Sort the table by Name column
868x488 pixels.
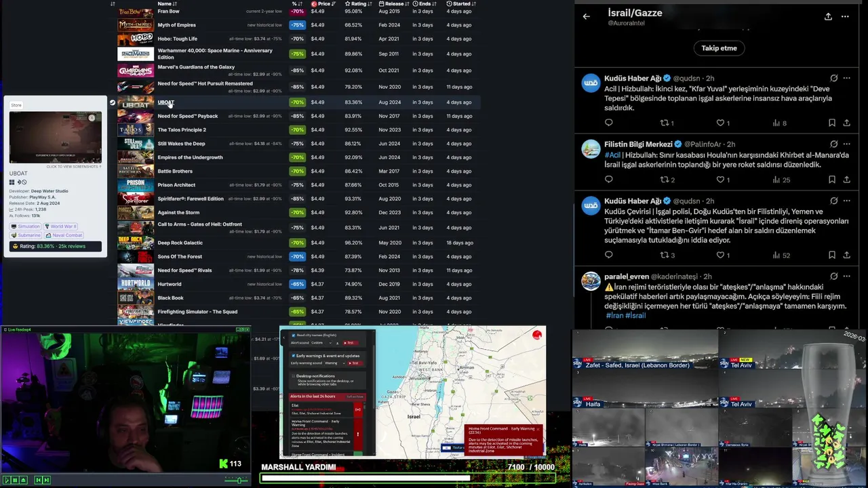point(167,4)
